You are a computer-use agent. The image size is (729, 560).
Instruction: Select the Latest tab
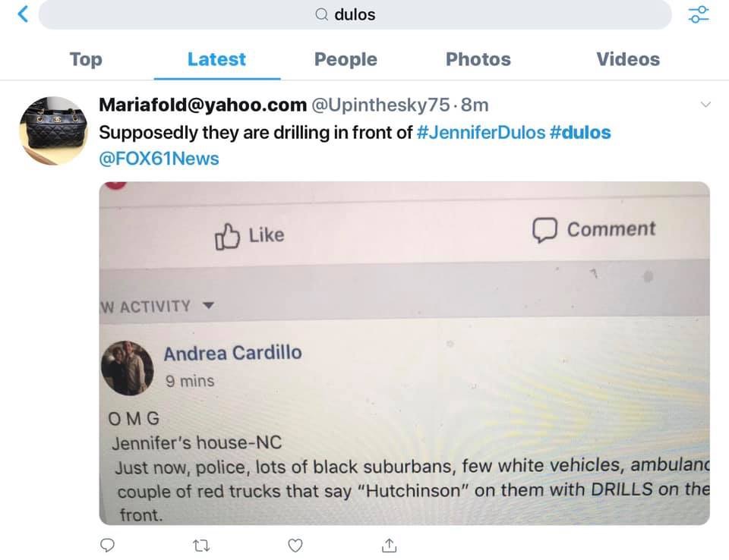pyautogui.click(x=216, y=59)
